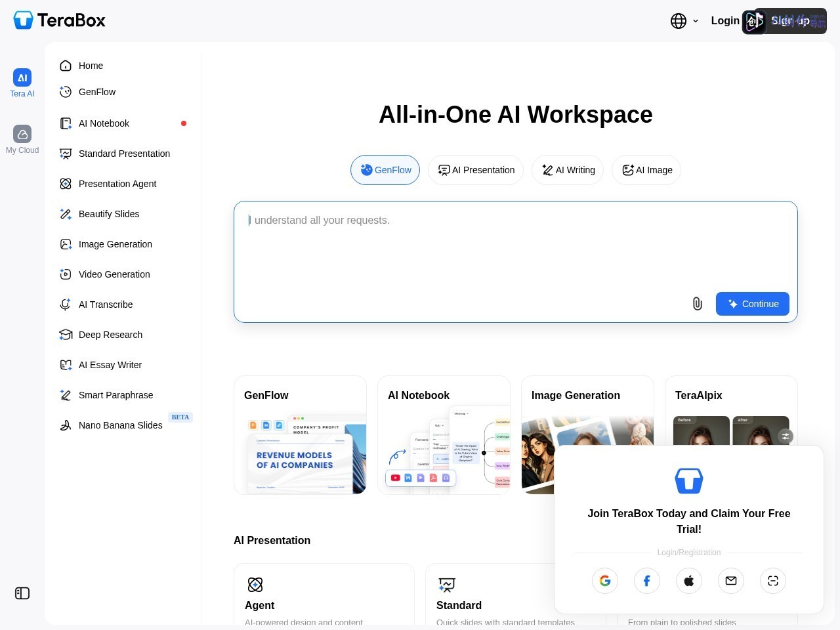Open the GenFlow feature card
Viewport: 840px width, 630px height.
[300, 435]
